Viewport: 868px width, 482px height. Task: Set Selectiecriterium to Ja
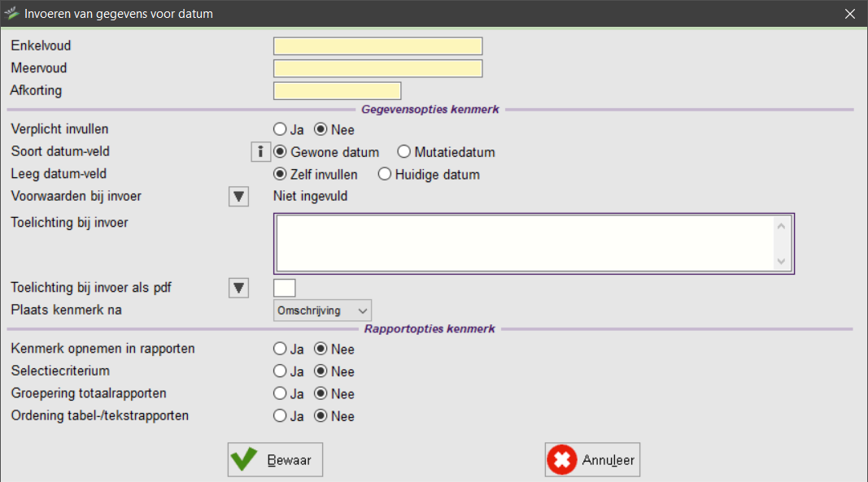coord(280,371)
